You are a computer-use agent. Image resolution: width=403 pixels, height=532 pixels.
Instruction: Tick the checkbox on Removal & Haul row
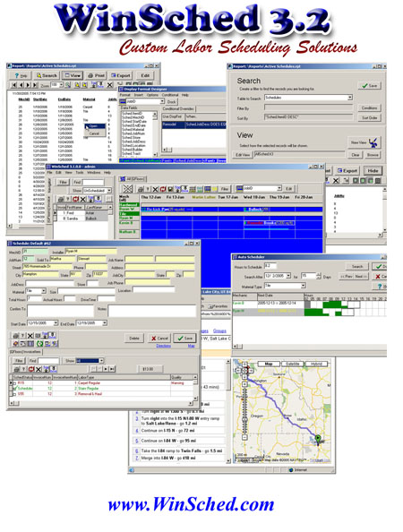14,394
